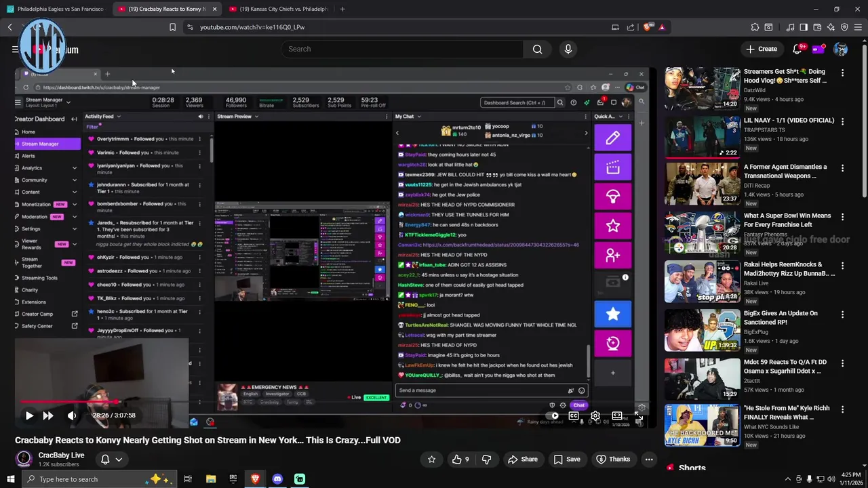Image resolution: width=868 pixels, height=488 pixels.
Task: Open 'A Former Agent Dismantles' video title
Action: click(785, 171)
